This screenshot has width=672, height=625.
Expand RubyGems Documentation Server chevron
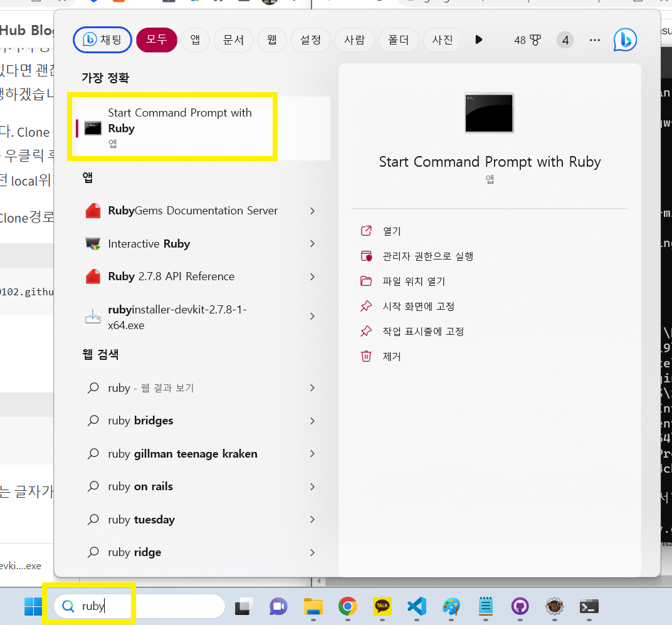312,211
